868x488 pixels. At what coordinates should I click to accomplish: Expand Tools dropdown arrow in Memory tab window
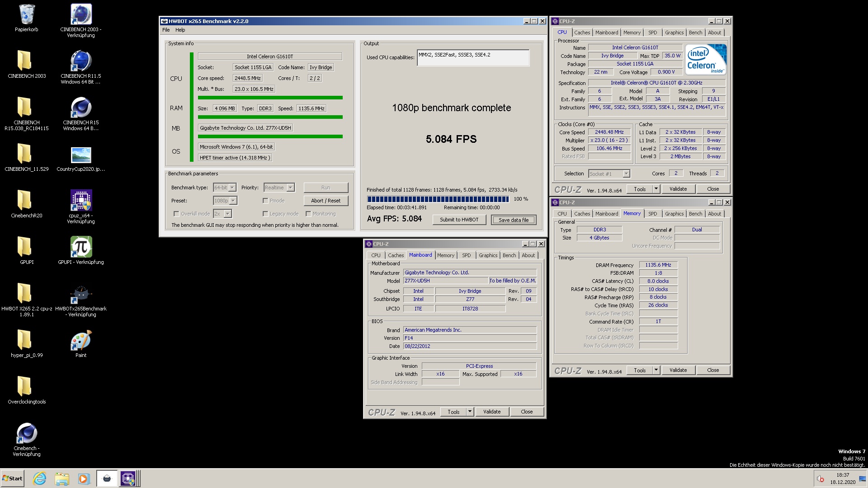click(656, 370)
